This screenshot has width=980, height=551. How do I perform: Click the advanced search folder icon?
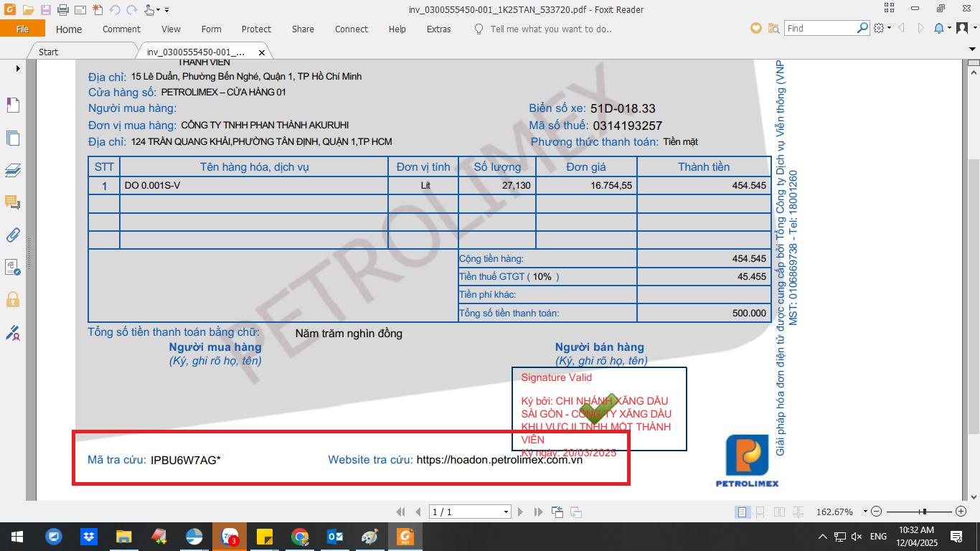(x=773, y=29)
